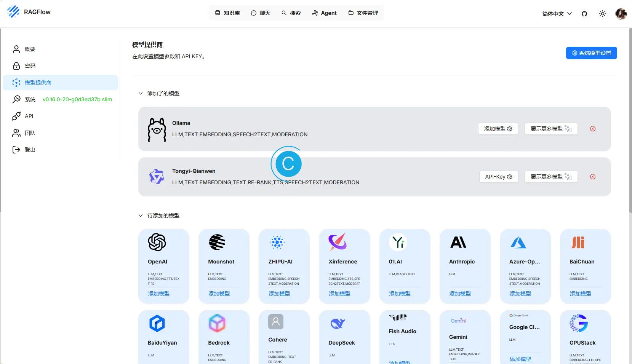Toggle the light/dark theme sun icon
Screen dimensions: 632x364
pyautogui.click(x=603, y=14)
